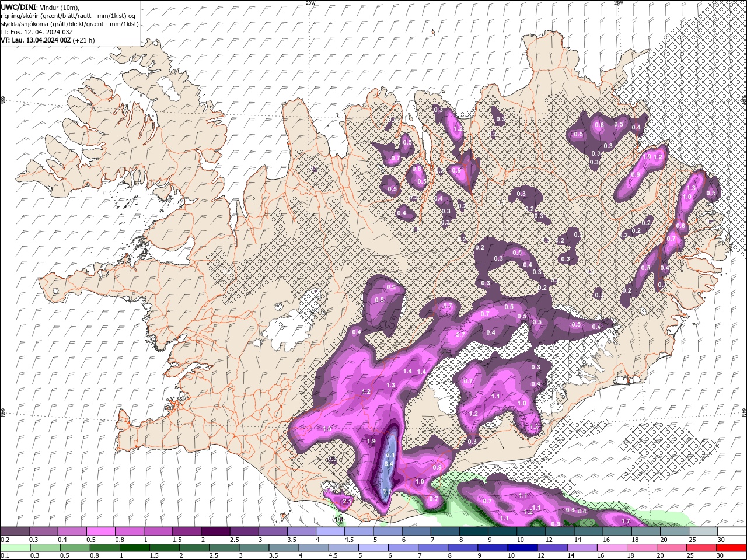Click the "rigning/skúrir" text in the header

[x=20, y=16]
